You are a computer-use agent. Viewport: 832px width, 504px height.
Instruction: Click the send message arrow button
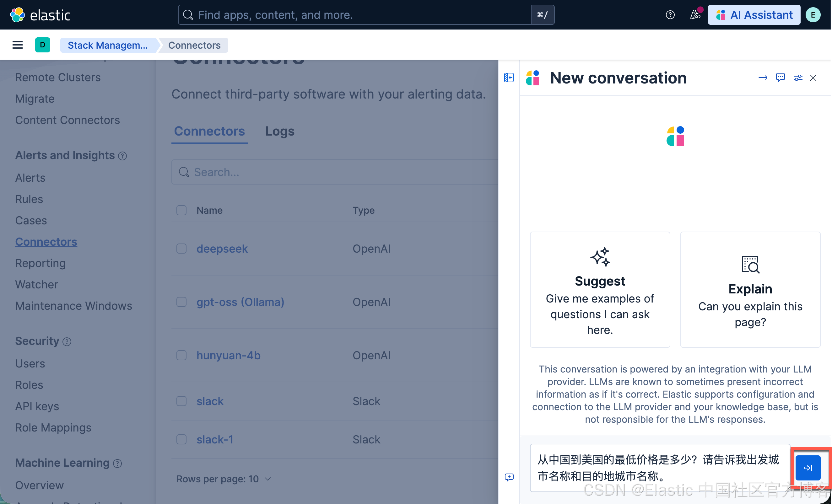click(808, 468)
